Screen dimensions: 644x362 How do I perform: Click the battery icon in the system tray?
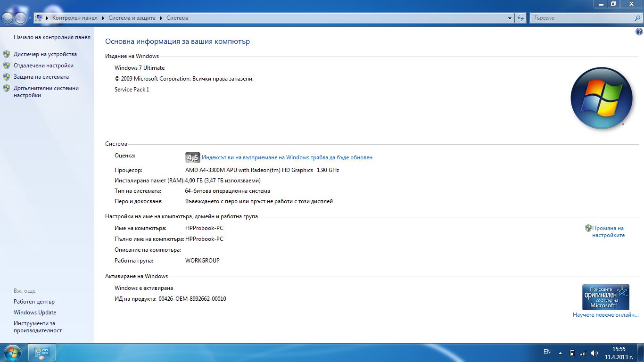(x=572, y=353)
